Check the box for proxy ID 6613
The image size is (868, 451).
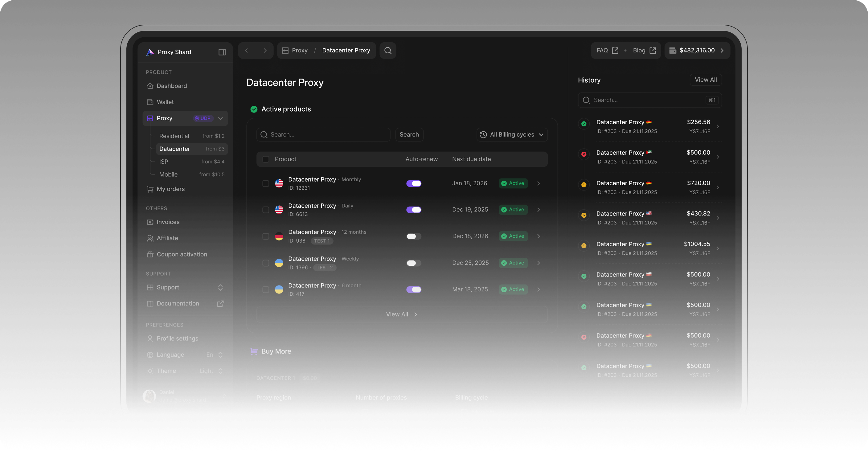(265, 210)
